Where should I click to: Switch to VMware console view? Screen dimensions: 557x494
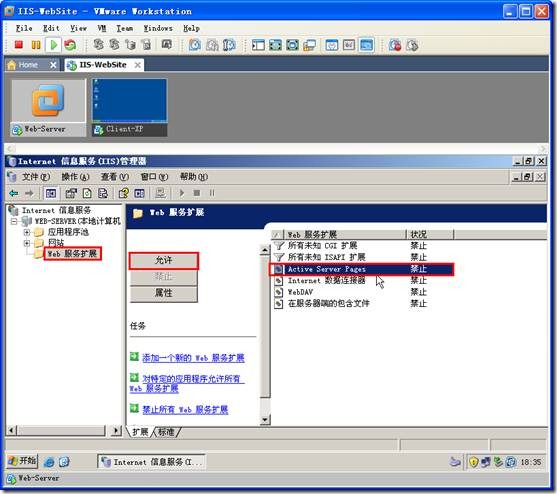(x=367, y=45)
